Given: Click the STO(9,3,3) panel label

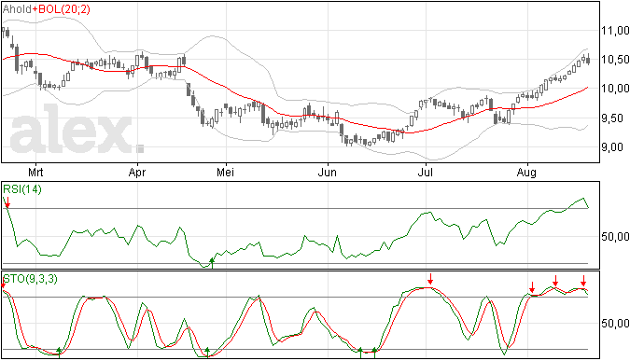Looking at the screenshot, I should (x=31, y=279).
